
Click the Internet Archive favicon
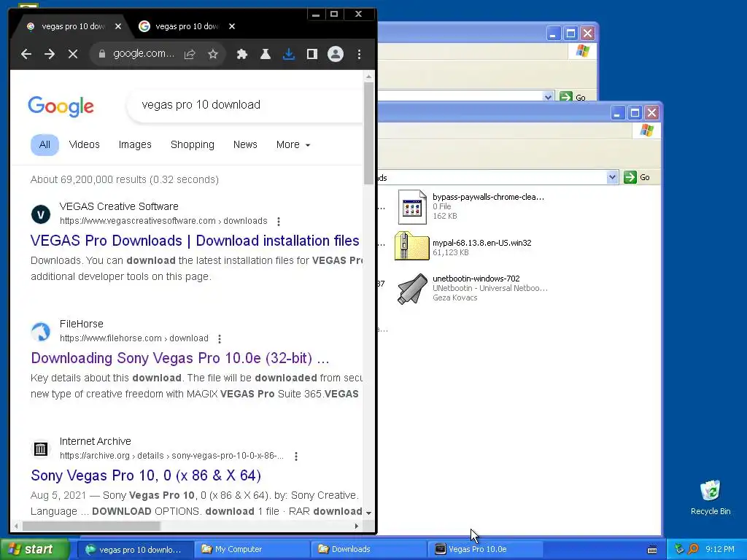[41, 448]
